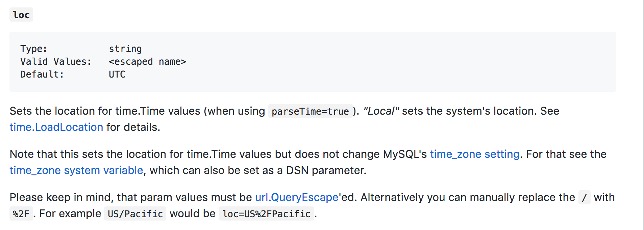Click the UTC default value

[117, 75]
